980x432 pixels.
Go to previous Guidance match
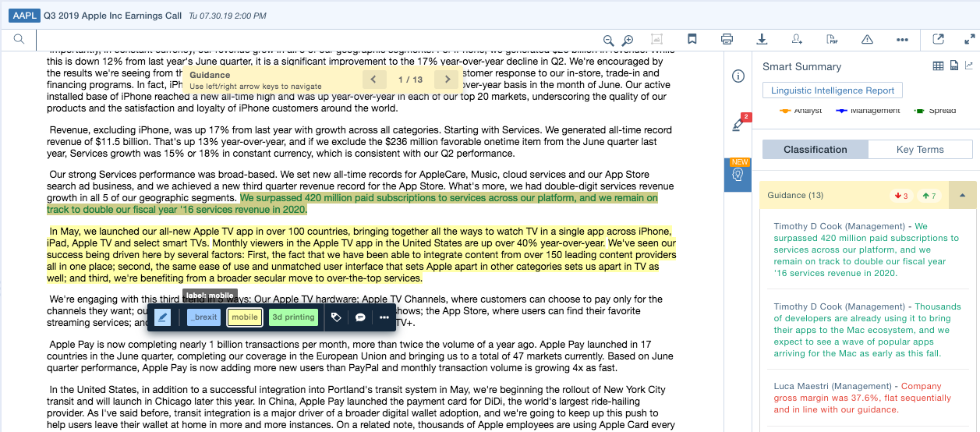(x=374, y=80)
